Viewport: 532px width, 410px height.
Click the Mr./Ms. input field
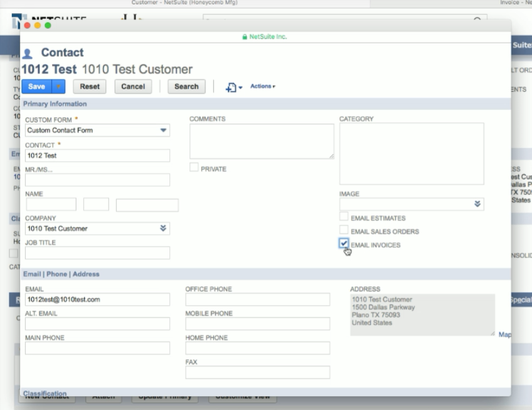97,180
